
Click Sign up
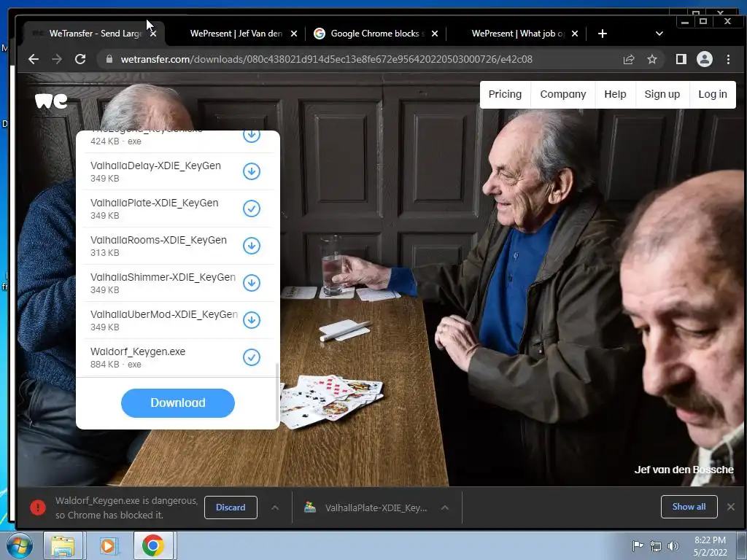[x=662, y=94]
